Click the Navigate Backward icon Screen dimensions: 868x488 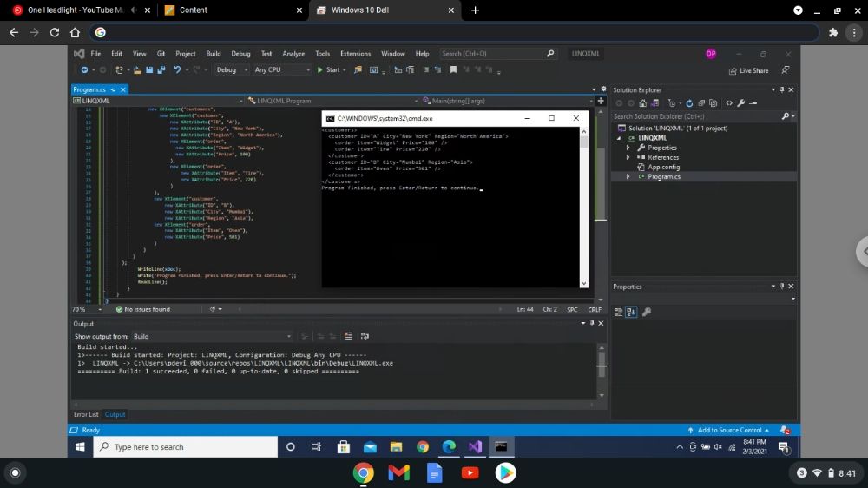[84, 69]
